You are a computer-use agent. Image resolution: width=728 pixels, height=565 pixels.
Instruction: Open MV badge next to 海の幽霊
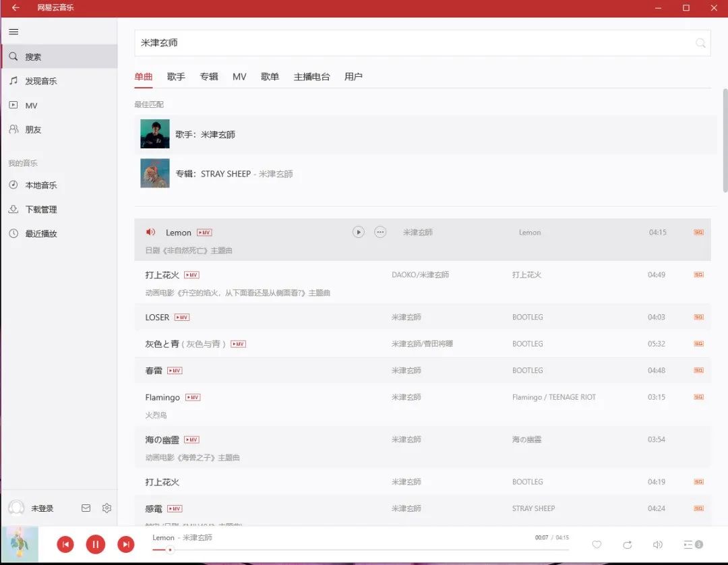coord(191,440)
